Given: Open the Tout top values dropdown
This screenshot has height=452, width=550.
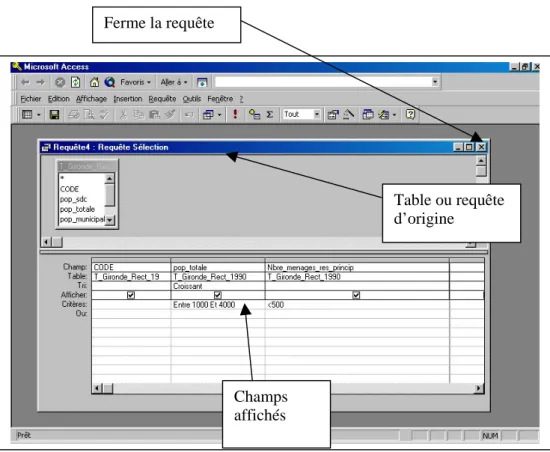Looking at the screenshot, I should click(x=317, y=114).
